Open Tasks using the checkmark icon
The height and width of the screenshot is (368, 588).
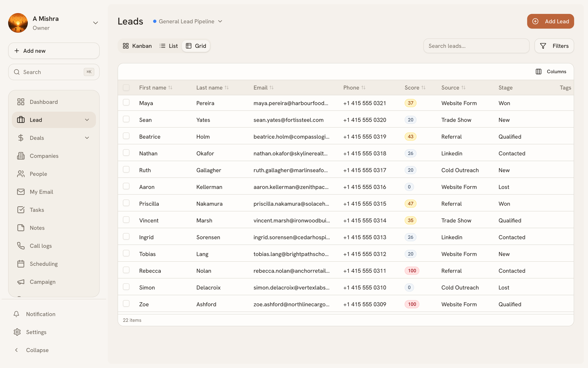[21, 210]
